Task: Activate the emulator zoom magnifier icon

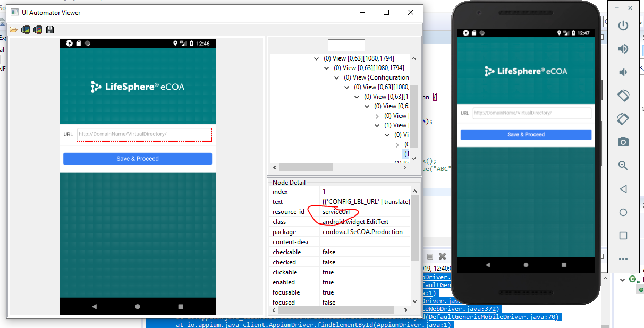Action: (623, 165)
